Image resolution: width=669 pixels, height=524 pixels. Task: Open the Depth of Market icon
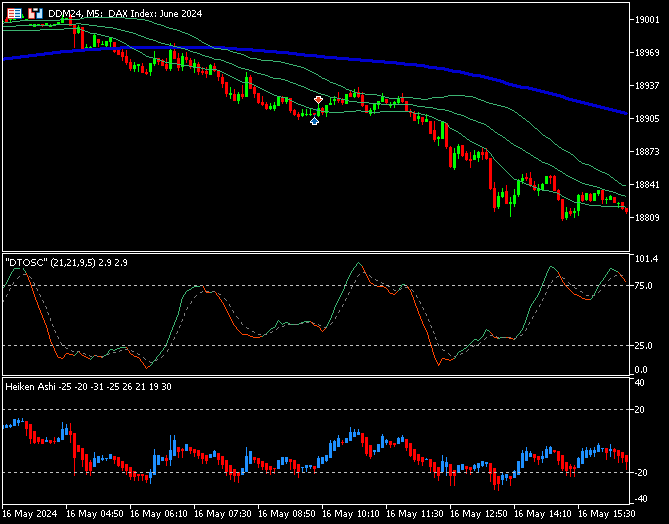pyautogui.click(x=14, y=14)
